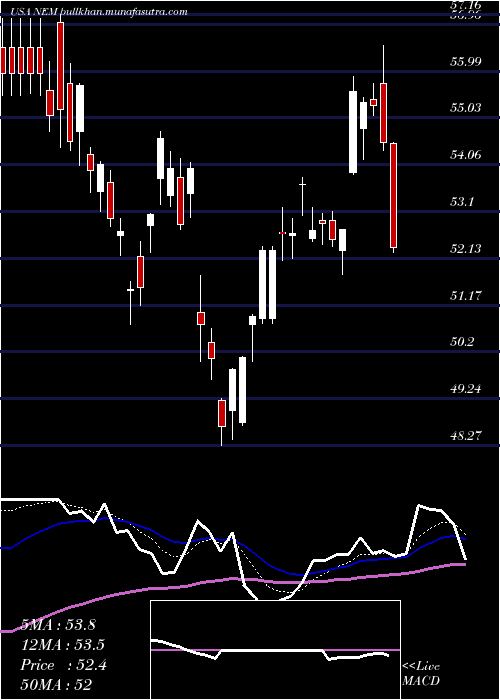Select the 55.99 price axis label
Viewport: 500px width, 700px height.
pos(465,62)
